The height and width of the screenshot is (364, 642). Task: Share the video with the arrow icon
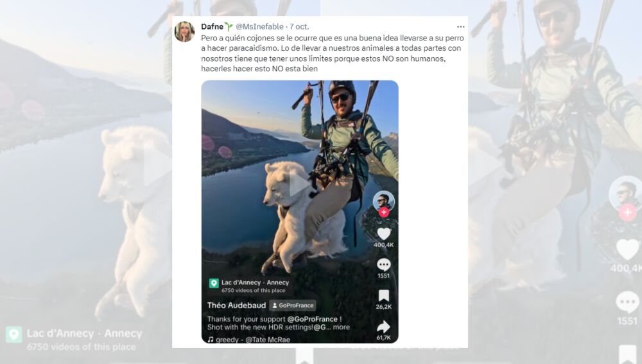click(384, 327)
